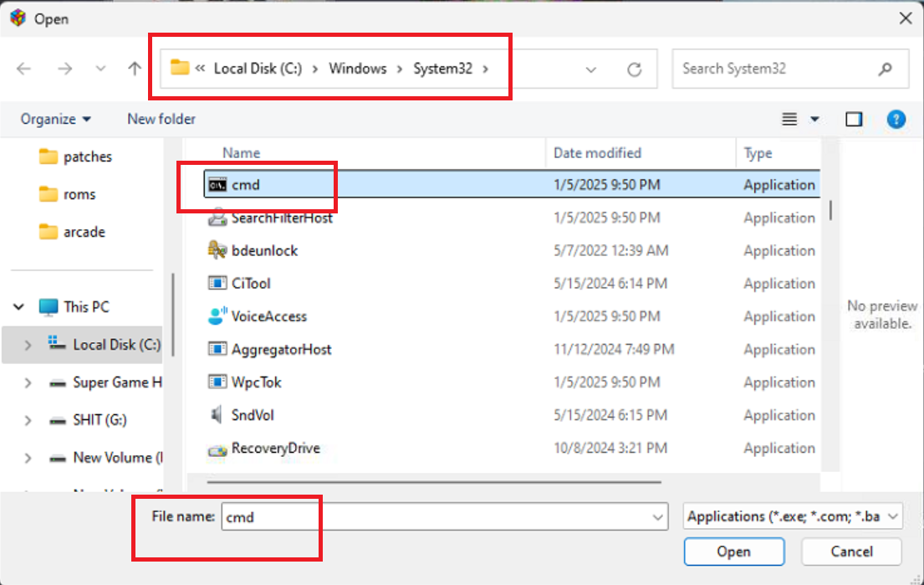Close the Open dialog

[906, 18]
